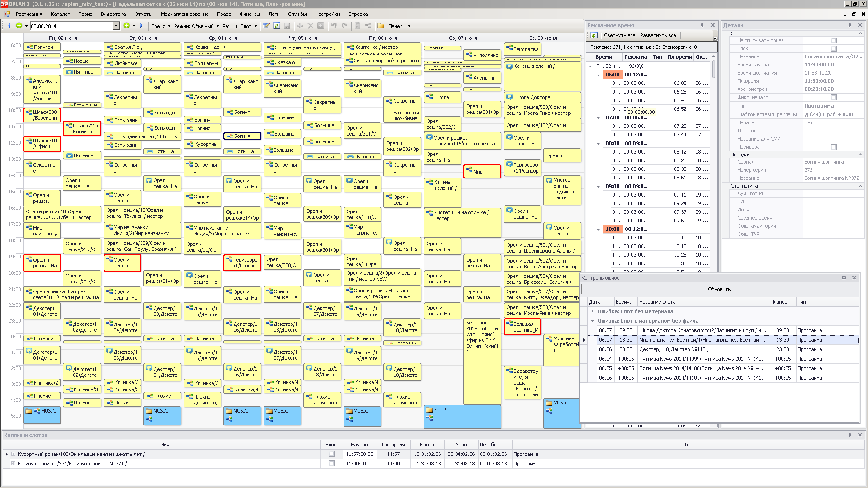Click the tree structure icon in toolbar
868x488 pixels.
pyautogui.click(x=368, y=26)
